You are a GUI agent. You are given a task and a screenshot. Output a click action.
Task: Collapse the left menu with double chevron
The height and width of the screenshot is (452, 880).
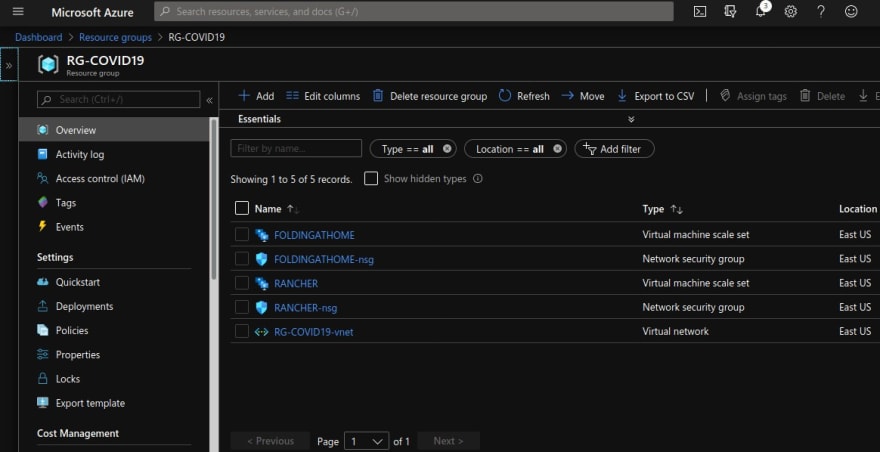coord(209,100)
